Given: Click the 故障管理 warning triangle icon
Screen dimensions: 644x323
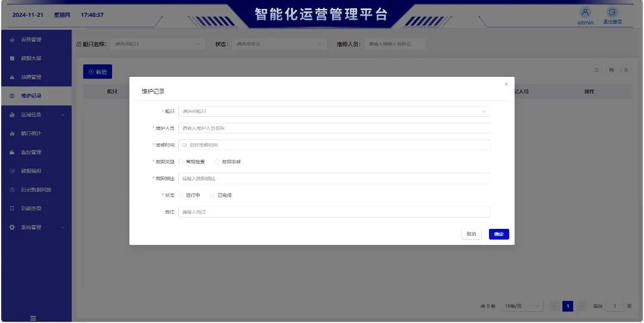Looking at the screenshot, I should point(12,77).
